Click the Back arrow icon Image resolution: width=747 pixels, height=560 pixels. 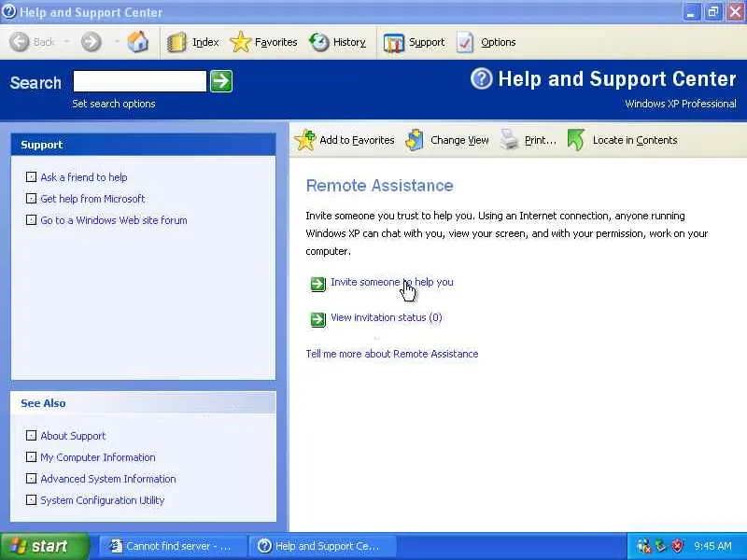coord(20,42)
